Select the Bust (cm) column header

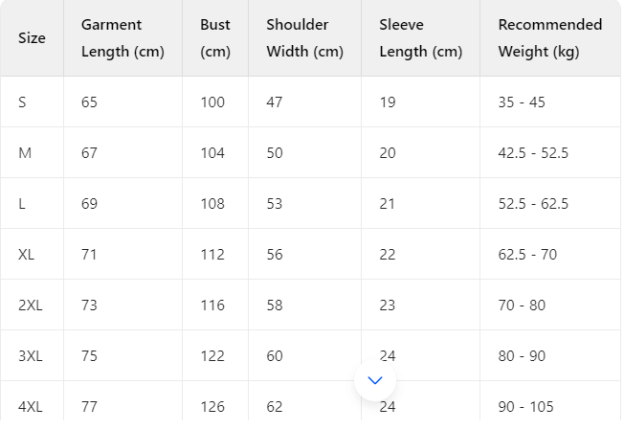[215, 38]
